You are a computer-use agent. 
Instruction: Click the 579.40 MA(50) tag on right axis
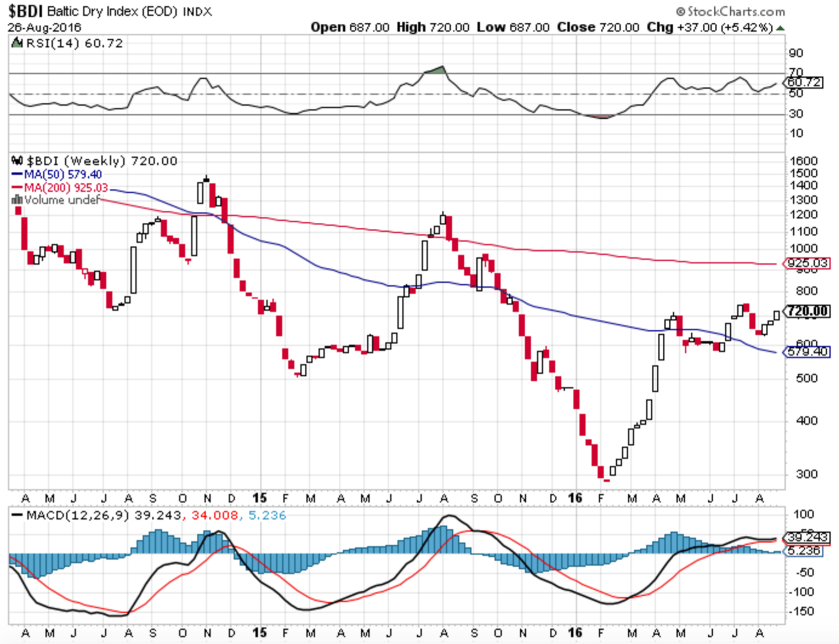[x=807, y=352]
